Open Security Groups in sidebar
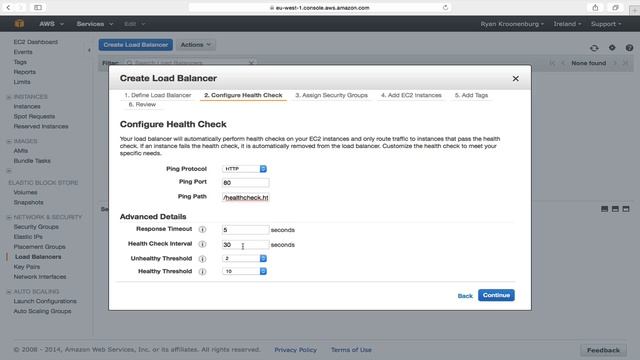 36,227
